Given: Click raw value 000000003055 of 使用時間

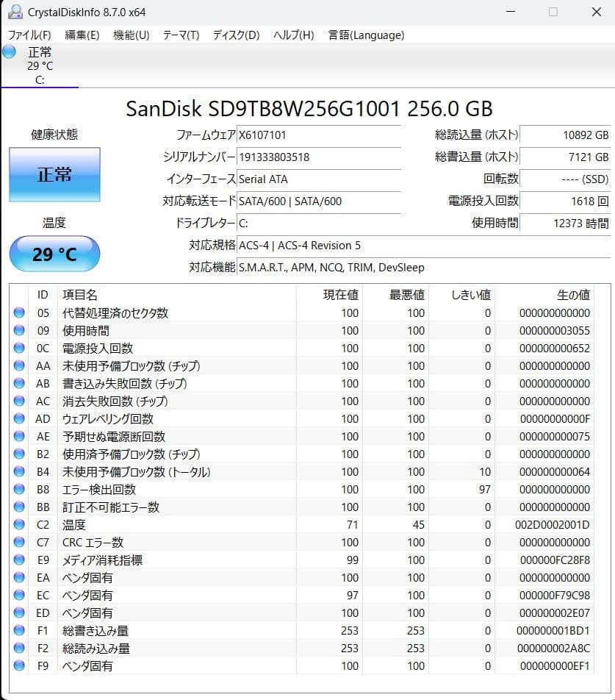Looking at the screenshot, I should pyautogui.click(x=554, y=330).
